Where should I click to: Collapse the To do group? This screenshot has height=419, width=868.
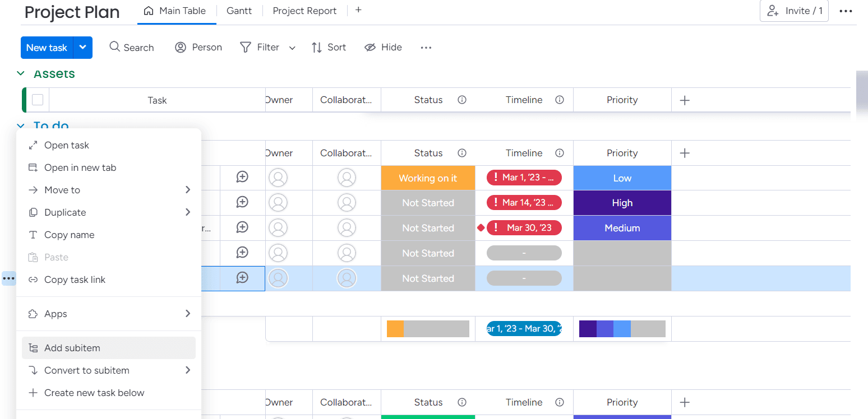coord(21,126)
